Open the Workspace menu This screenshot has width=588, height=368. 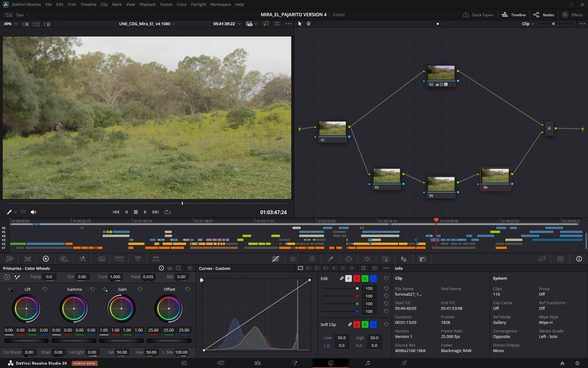tap(220, 4)
